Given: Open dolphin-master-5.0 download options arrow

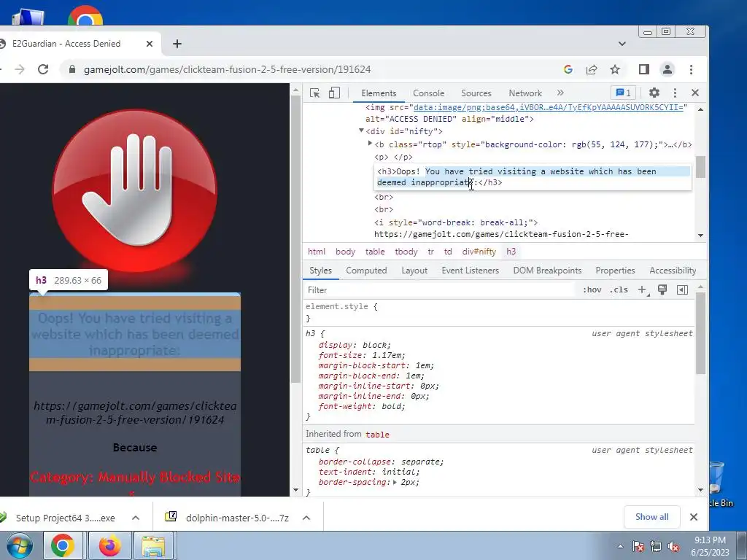Looking at the screenshot, I should pyautogui.click(x=306, y=518).
